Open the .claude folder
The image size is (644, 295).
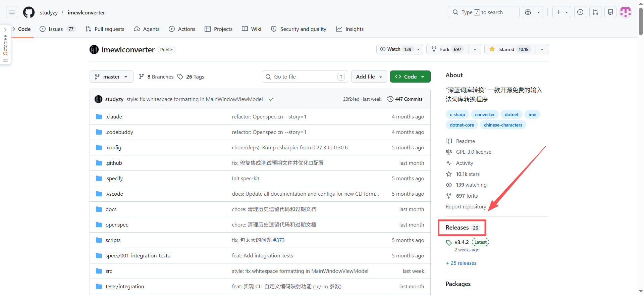coord(114,117)
